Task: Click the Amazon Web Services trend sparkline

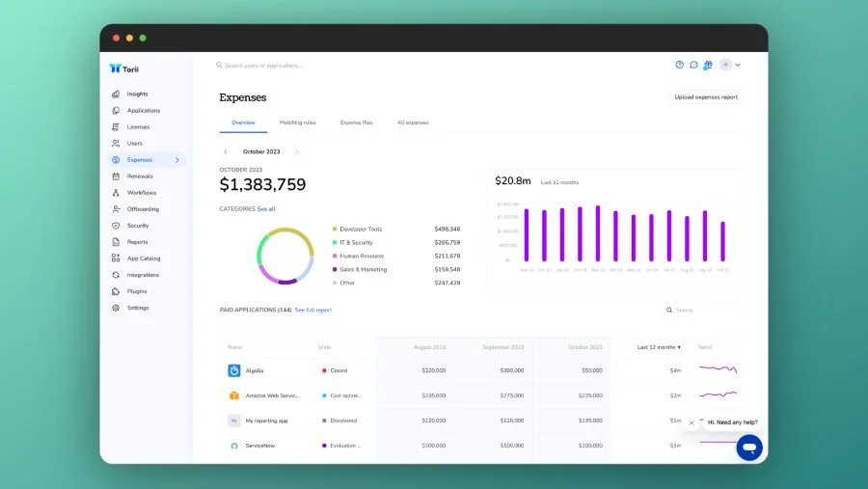Action: [x=718, y=394]
